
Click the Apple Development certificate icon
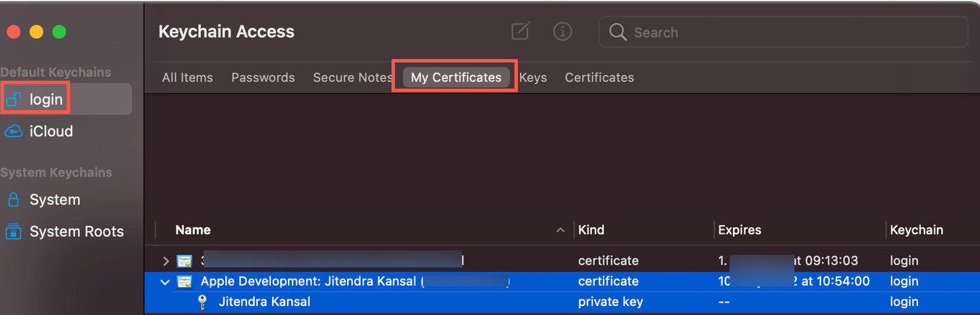[x=184, y=282]
